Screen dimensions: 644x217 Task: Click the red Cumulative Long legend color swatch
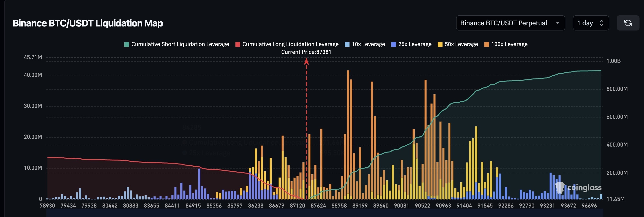[x=238, y=44]
